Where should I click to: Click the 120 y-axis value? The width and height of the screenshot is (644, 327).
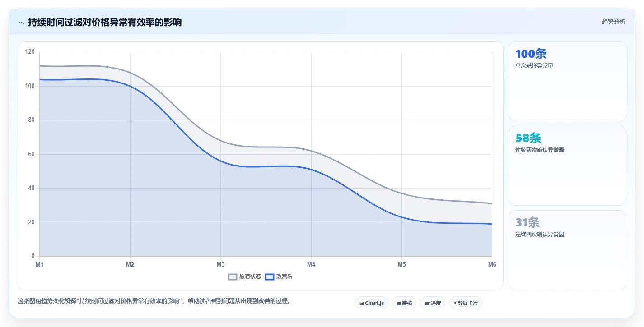point(30,52)
